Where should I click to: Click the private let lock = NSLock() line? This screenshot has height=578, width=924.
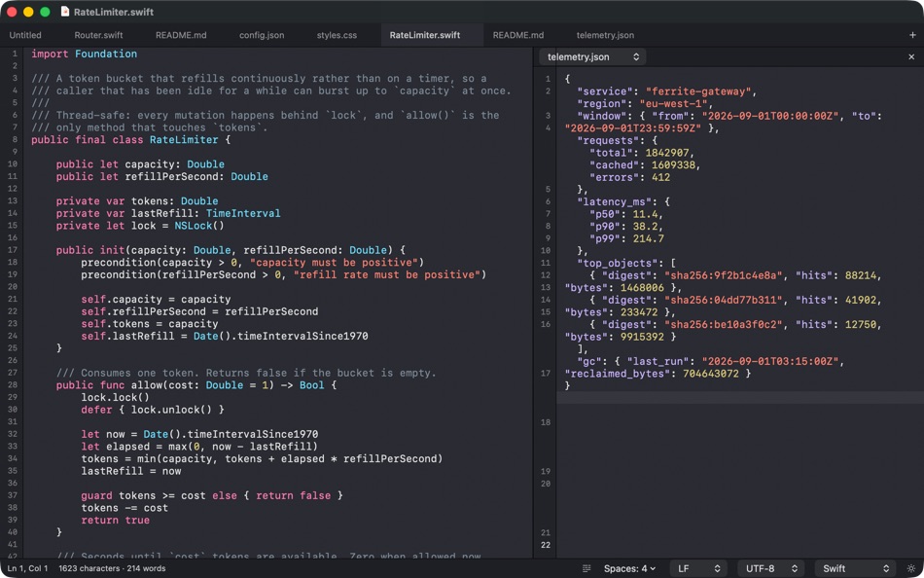click(140, 226)
